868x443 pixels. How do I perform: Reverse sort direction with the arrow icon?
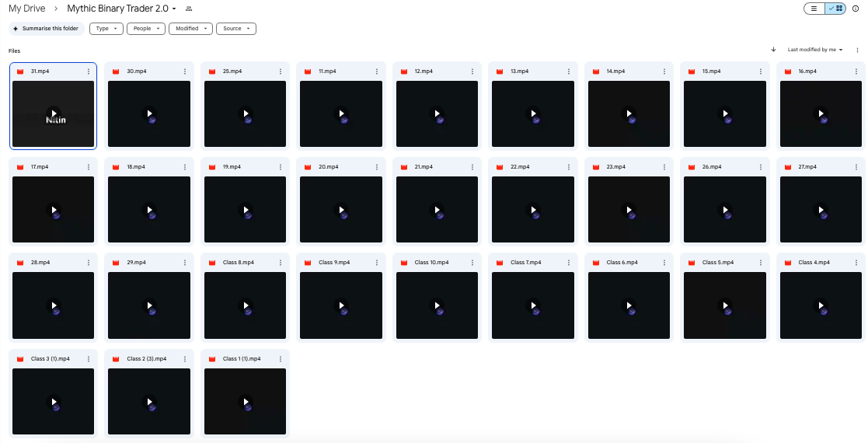[773, 50]
